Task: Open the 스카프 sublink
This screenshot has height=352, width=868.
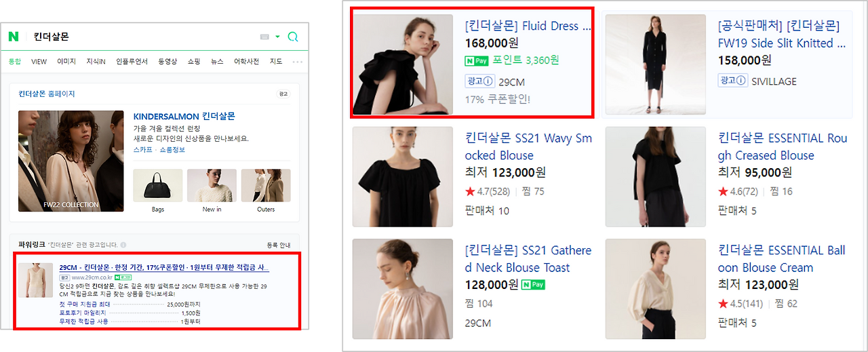Action: pos(143,149)
